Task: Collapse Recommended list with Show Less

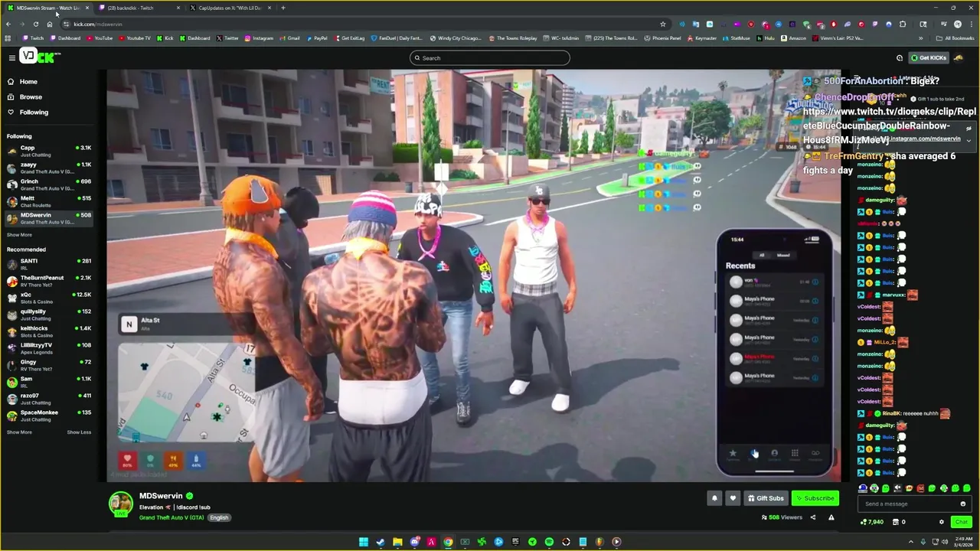Action: pos(79,432)
